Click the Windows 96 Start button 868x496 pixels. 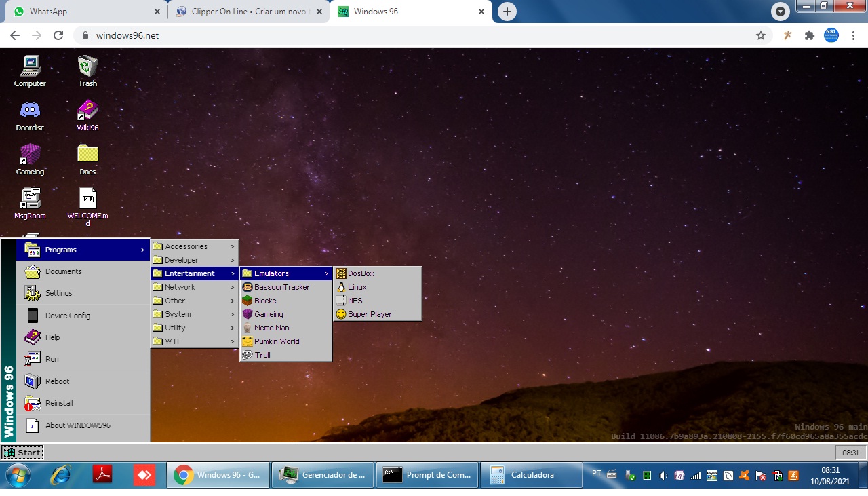22,453
